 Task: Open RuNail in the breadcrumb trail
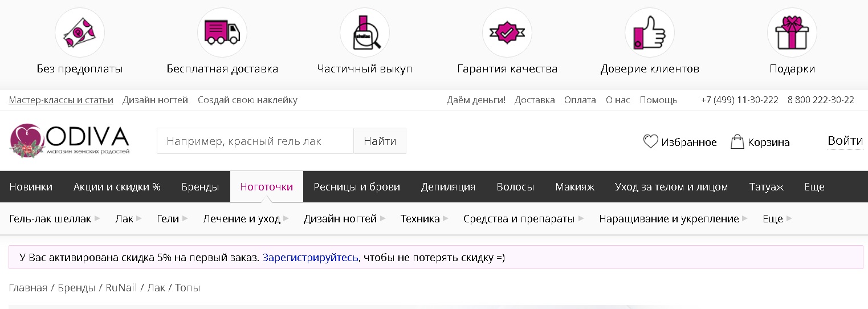(x=121, y=288)
